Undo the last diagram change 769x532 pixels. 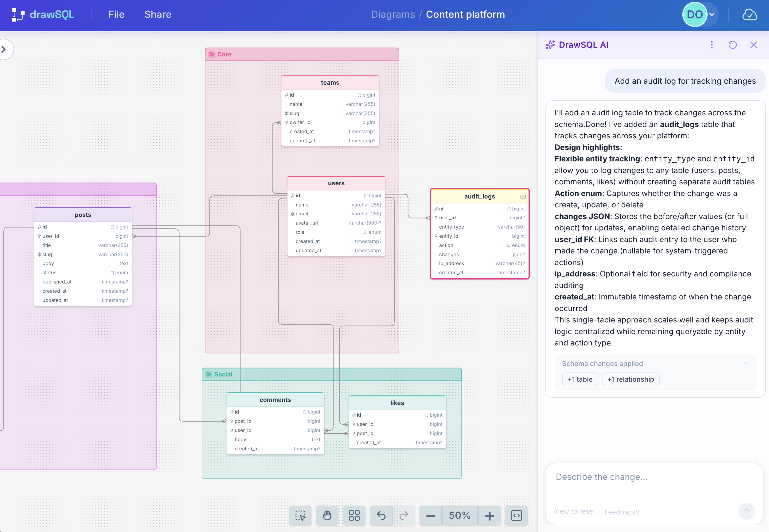click(381, 515)
